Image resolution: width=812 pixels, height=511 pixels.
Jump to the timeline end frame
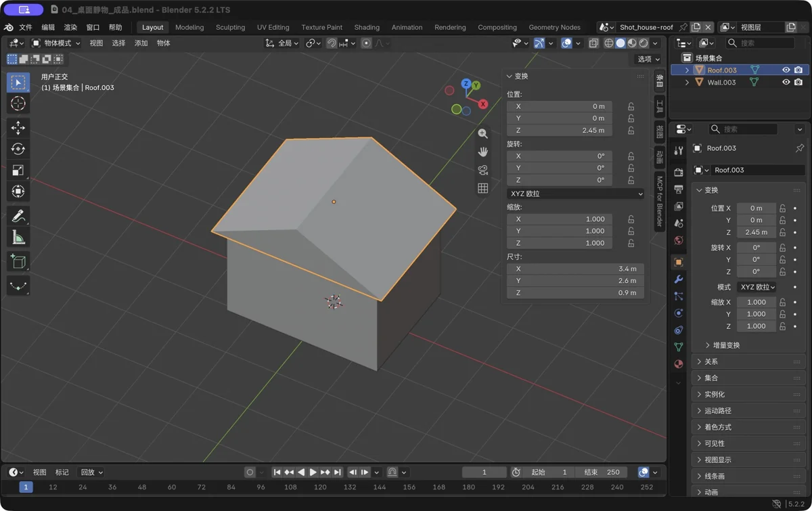[337, 472]
